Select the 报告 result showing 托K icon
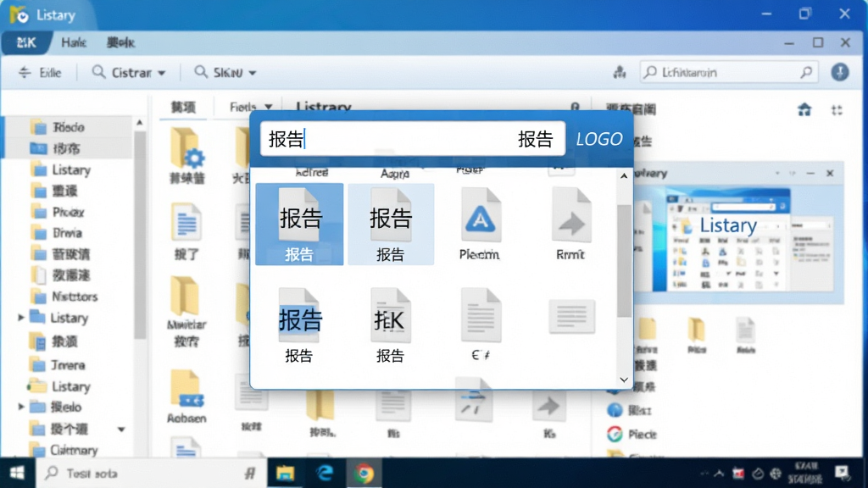 [390, 325]
